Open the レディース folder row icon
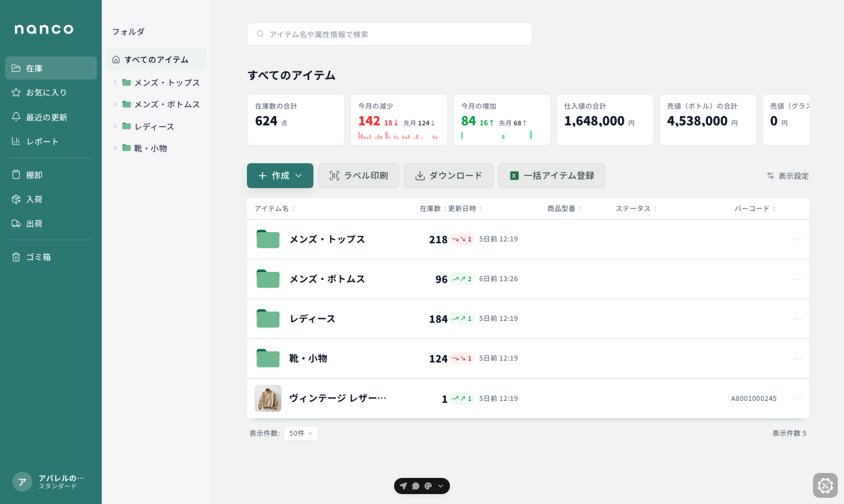The height and width of the screenshot is (504, 844). coord(268,318)
